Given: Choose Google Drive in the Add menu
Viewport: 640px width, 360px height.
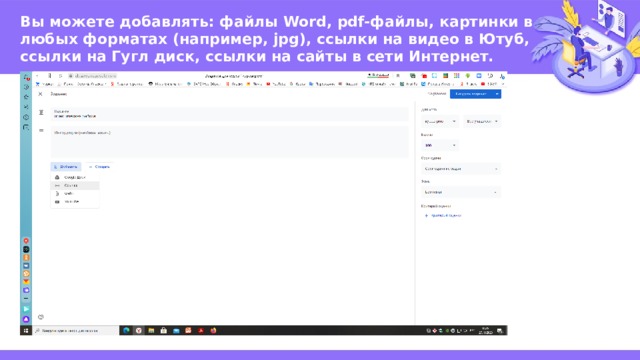Looking at the screenshot, I should (x=75, y=177).
